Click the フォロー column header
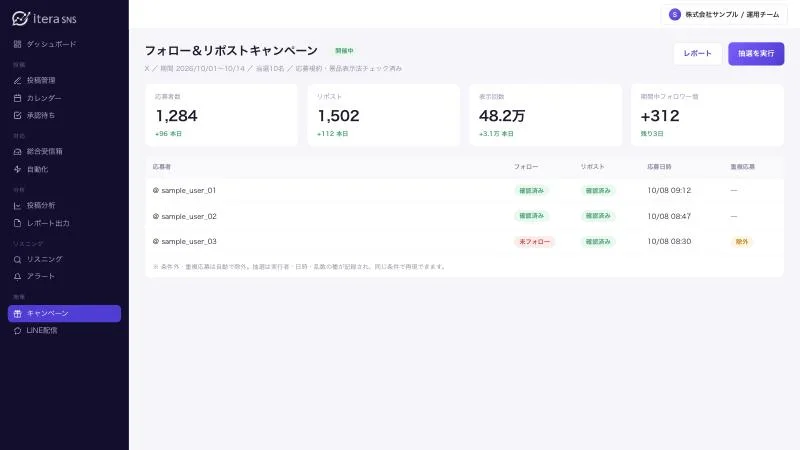 526,167
